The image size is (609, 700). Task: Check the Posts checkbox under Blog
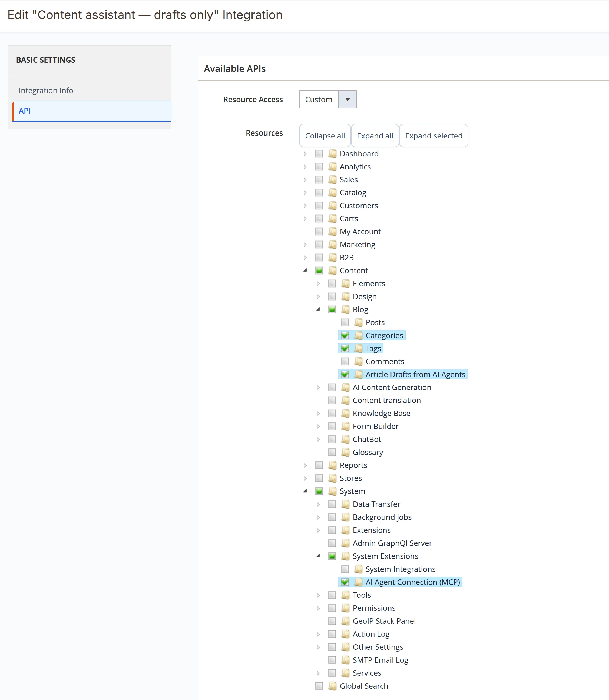[x=345, y=322]
